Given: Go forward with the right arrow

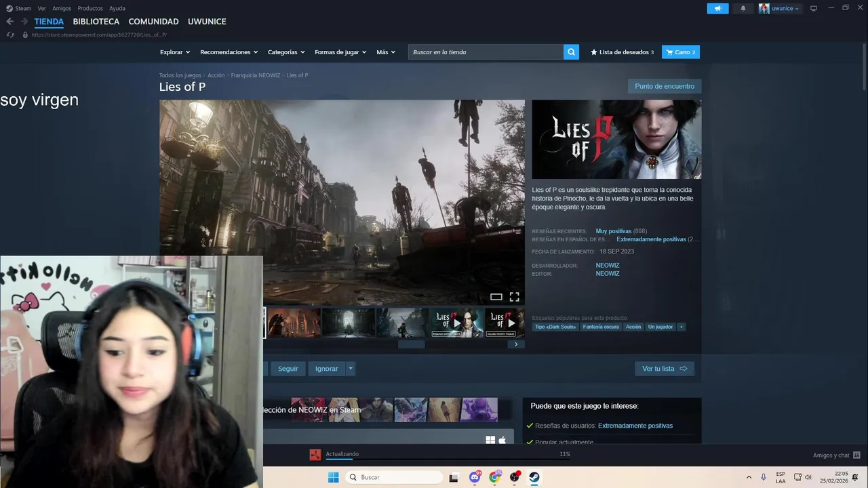Looking at the screenshot, I should (x=24, y=22).
